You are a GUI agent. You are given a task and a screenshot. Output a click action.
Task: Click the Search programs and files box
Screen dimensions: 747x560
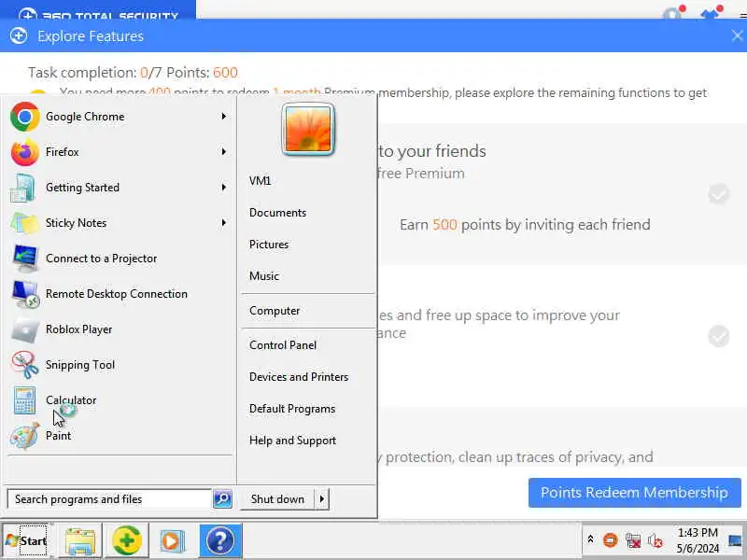pyautogui.click(x=109, y=499)
